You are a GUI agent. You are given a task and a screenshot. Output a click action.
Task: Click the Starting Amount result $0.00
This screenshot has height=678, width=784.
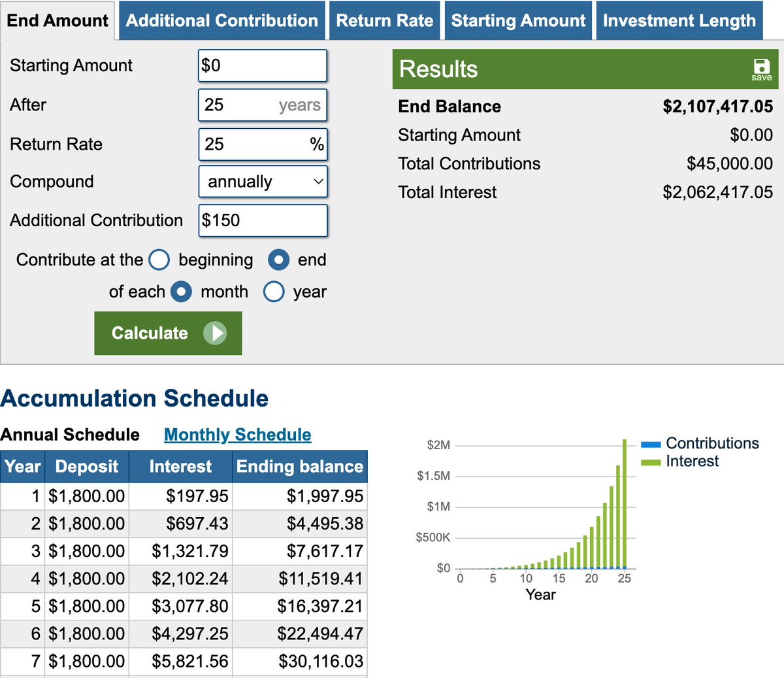click(751, 135)
